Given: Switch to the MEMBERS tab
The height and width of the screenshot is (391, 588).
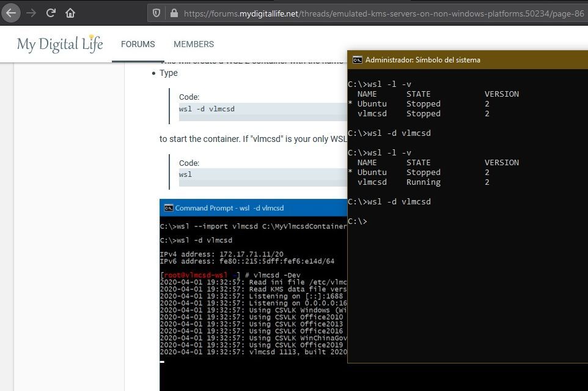Looking at the screenshot, I should coord(194,44).
